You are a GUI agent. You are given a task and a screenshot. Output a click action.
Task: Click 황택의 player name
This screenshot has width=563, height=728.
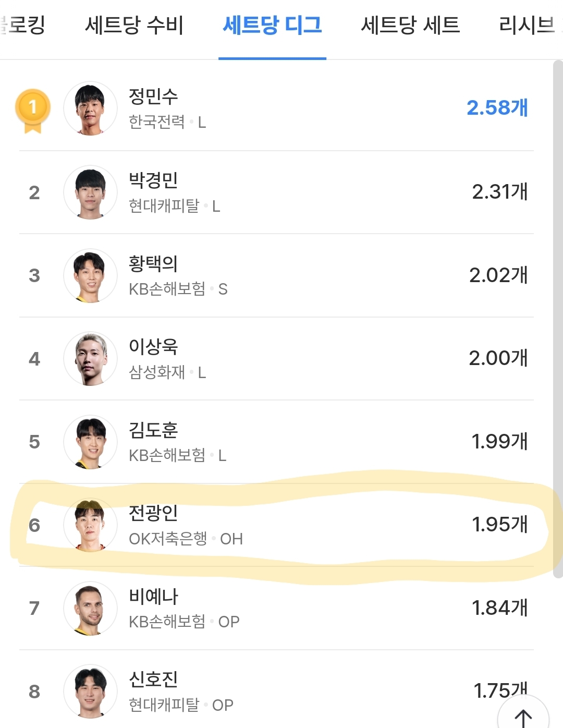coord(153,263)
